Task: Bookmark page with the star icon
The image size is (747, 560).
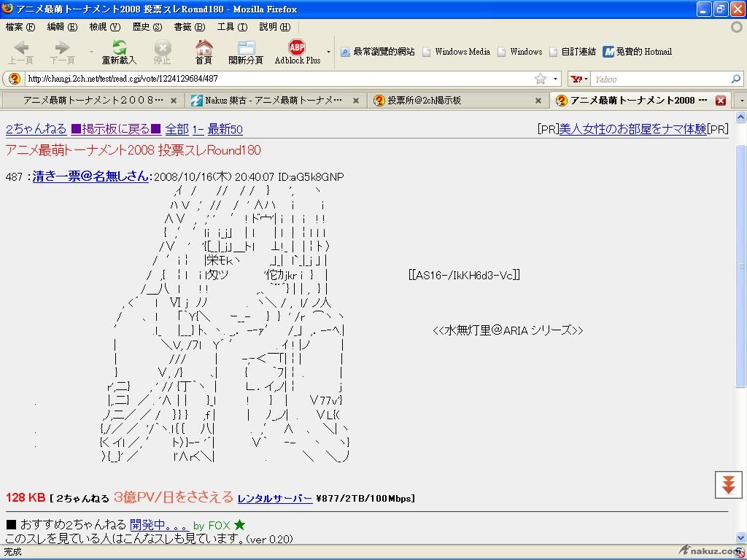Action: click(x=541, y=79)
